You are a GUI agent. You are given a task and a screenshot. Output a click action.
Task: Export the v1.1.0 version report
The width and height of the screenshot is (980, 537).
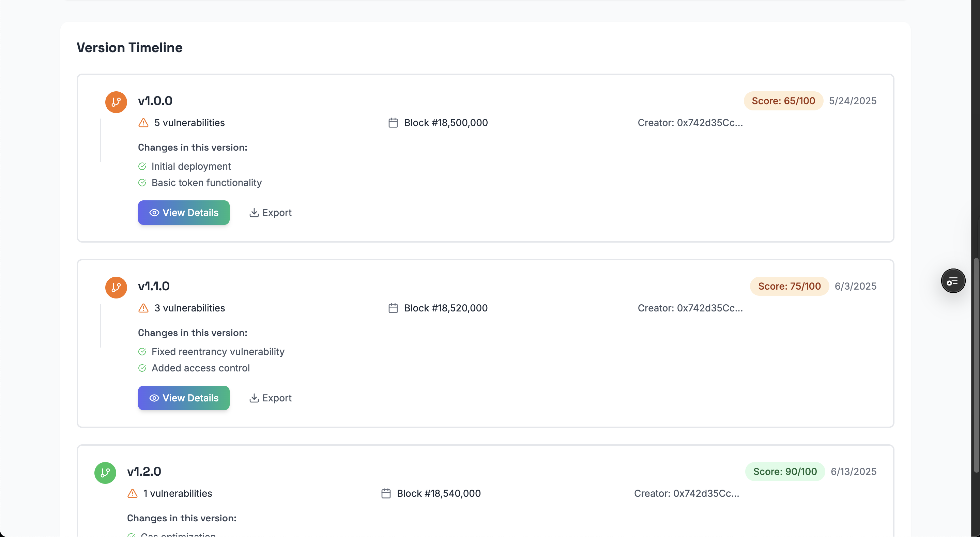(271, 398)
